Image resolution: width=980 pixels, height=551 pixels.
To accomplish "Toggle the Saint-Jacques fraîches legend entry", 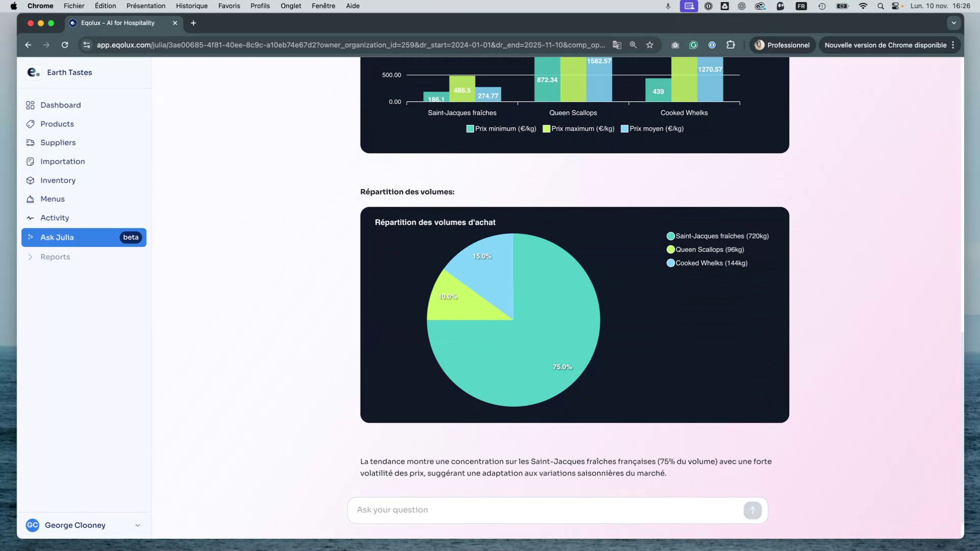I will 718,236.
